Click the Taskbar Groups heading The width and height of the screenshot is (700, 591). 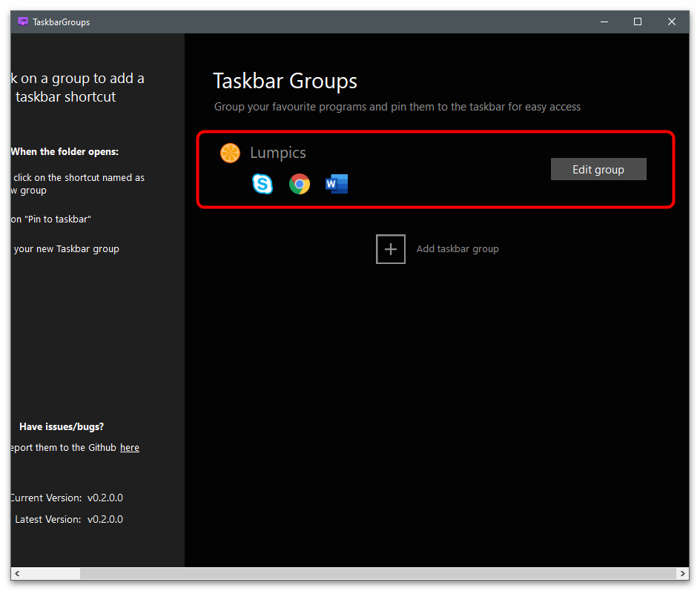[285, 82]
